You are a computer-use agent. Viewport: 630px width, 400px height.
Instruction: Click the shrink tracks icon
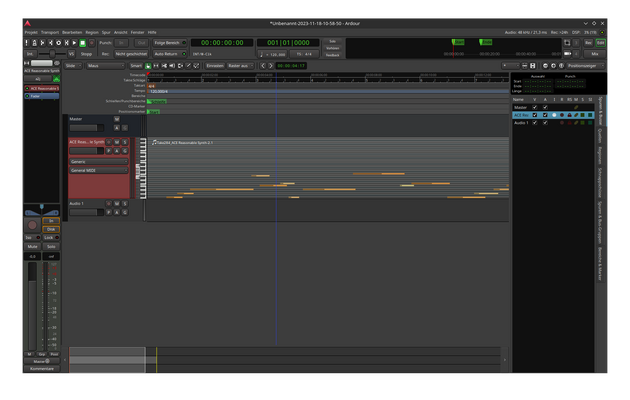point(525,65)
